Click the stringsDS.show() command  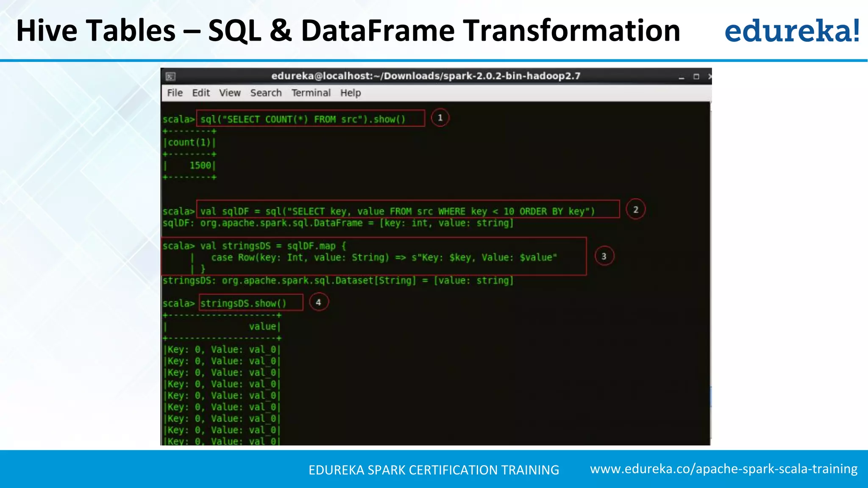click(x=243, y=303)
